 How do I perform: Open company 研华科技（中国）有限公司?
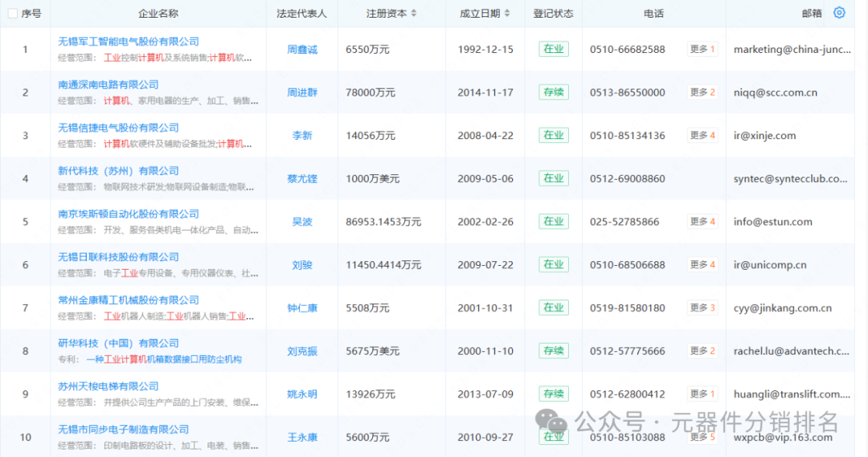tap(118, 344)
